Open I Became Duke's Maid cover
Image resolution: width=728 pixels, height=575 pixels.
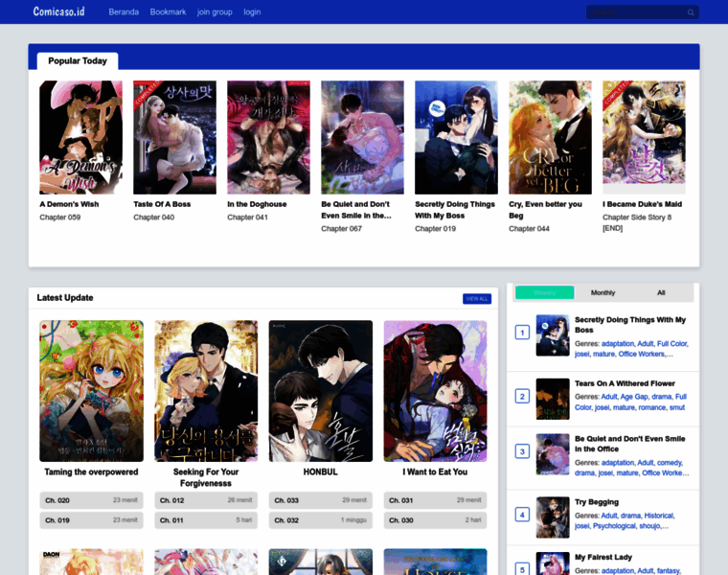tap(644, 137)
